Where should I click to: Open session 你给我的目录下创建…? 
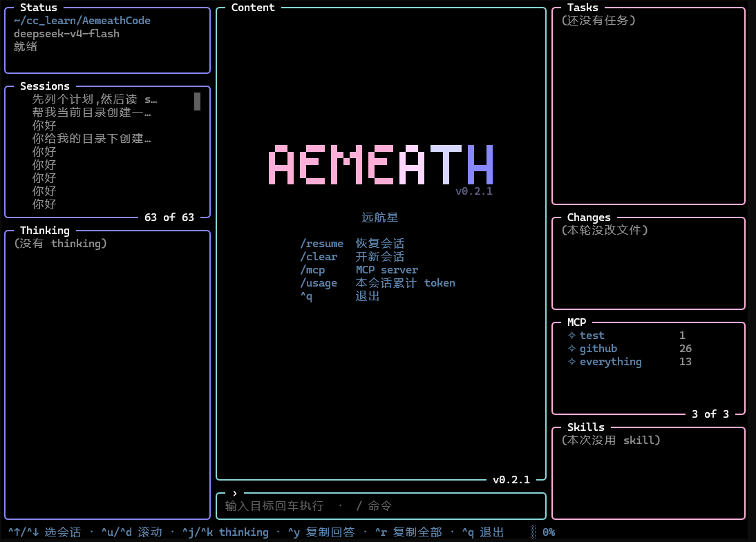click(x=92, y=139)
